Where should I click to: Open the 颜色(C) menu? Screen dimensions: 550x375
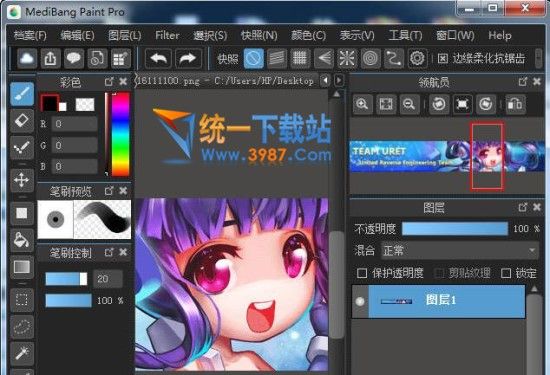[309, 35]
